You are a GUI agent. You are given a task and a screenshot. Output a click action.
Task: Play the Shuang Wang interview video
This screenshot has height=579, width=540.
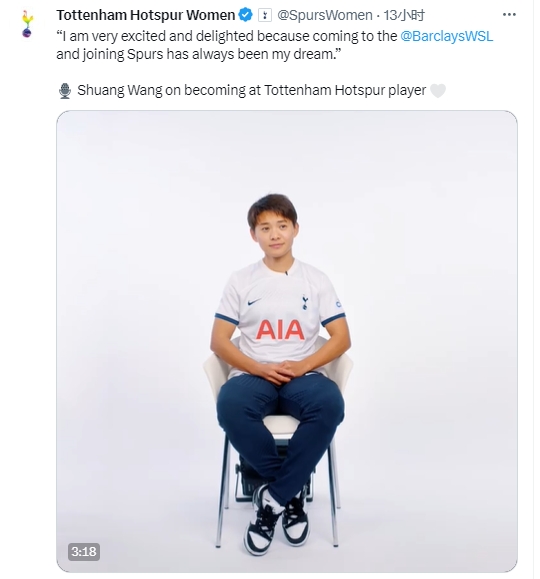[x=287, y=341]
